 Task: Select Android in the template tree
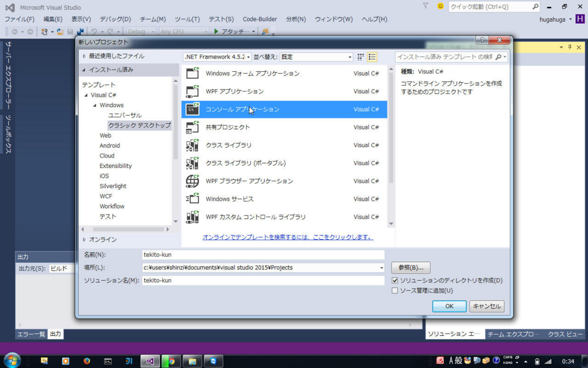(x=110, y=145)
